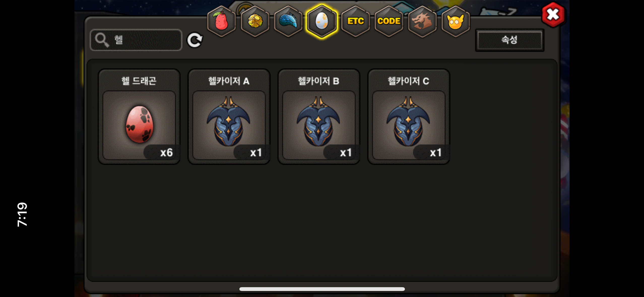Click the refresh arrow beside search
This screenshot has height=297, width=644.
coord(195,40)
